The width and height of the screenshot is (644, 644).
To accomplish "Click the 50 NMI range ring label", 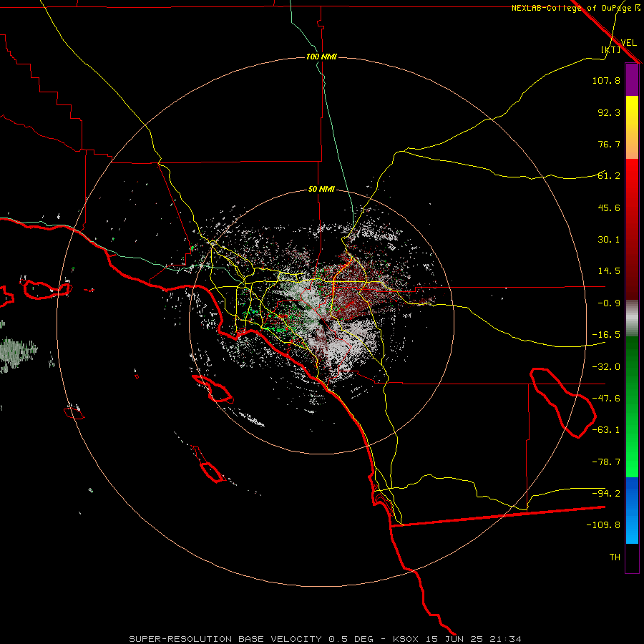I will point(321,190).
